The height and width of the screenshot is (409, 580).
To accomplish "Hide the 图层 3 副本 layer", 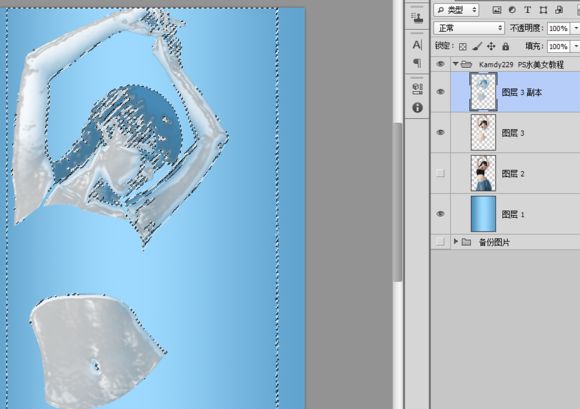I will 440,92.
